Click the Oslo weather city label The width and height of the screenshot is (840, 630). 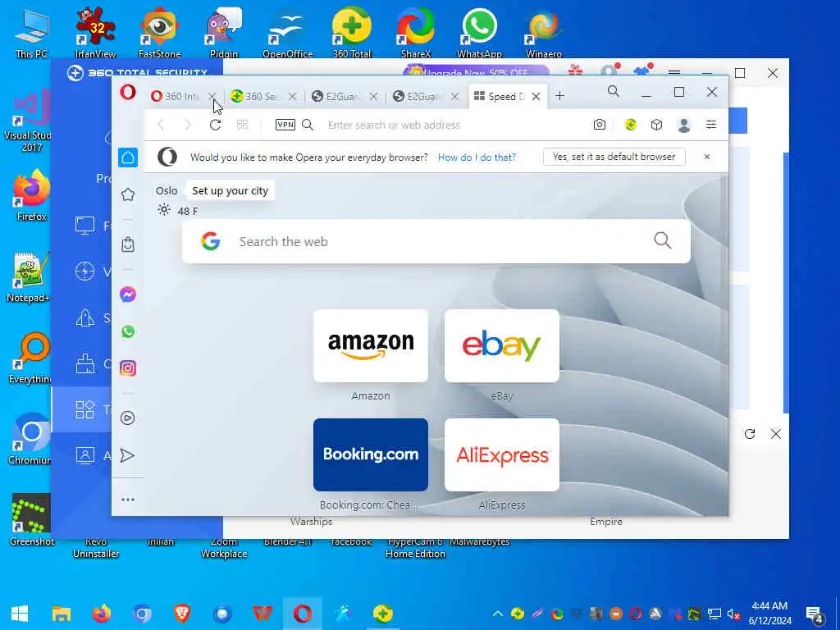(x=167, y=190)
